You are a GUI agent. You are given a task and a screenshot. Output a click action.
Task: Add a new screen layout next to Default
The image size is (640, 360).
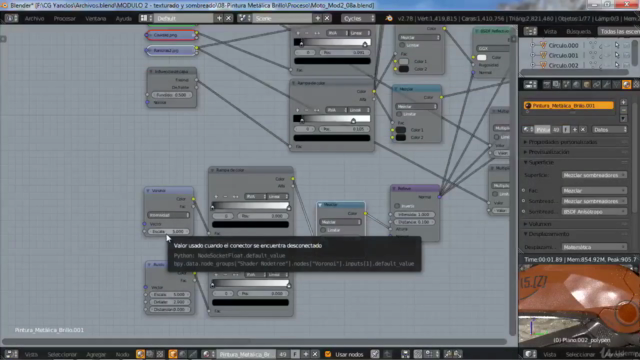click(219, 18)
